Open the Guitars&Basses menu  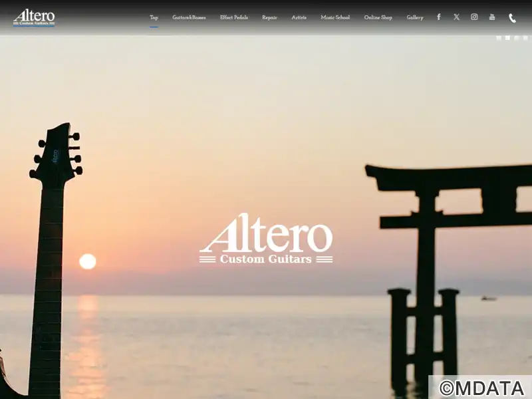tap(189, 17)
